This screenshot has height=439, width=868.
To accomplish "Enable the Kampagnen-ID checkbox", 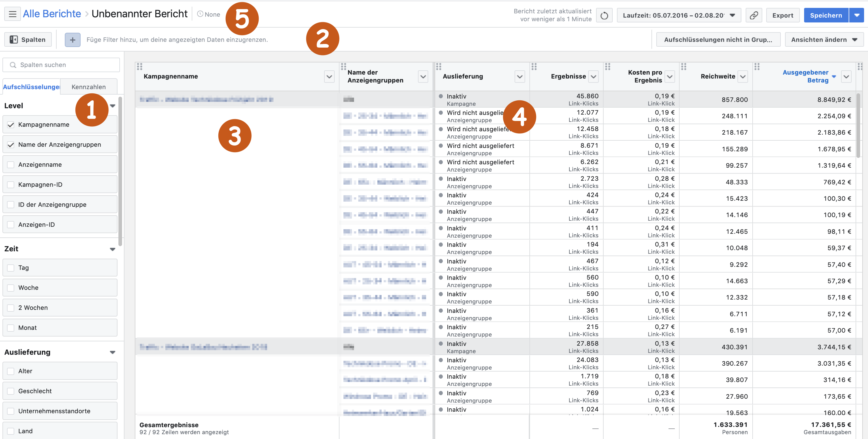I will 11,185.
